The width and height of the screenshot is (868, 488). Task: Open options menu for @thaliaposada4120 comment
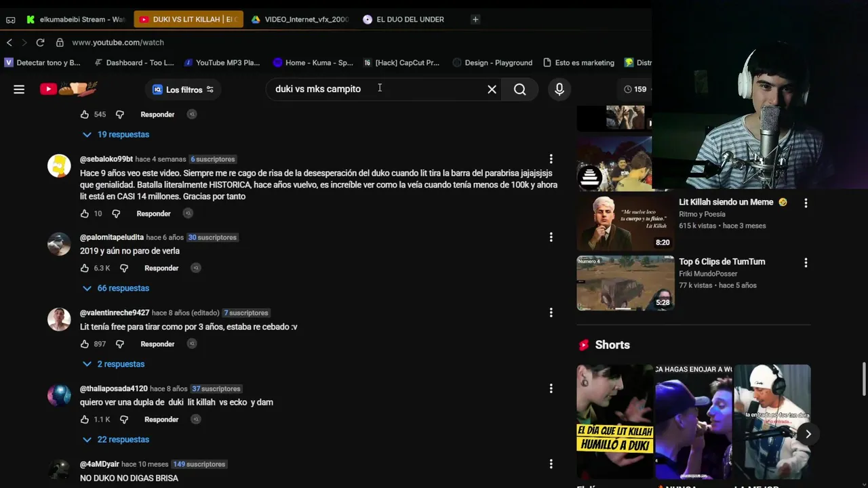click(x=551, y=388)
